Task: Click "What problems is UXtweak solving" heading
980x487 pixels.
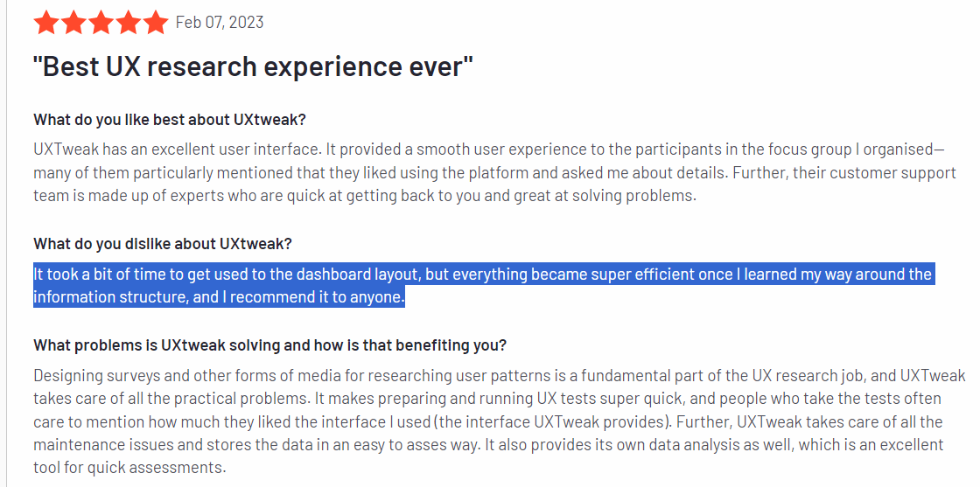Action: (x=269, y=345)
